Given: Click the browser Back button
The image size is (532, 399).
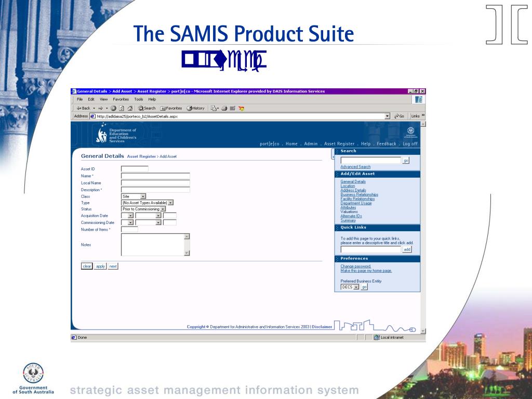Looking at the screenshot, I should coord(83,108).
